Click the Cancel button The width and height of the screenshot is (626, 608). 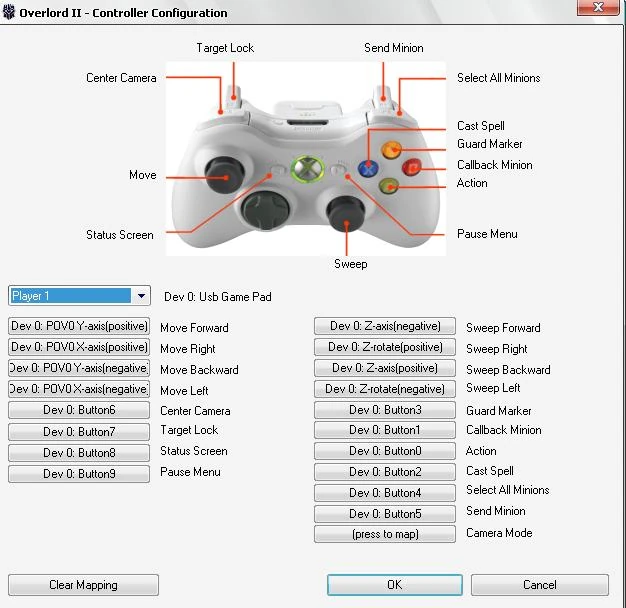[540, 585]
